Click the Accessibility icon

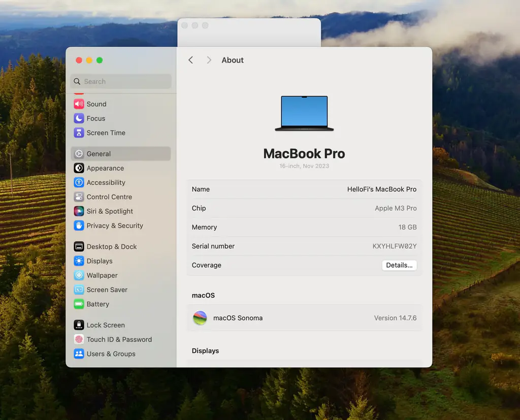click(79, 182)
